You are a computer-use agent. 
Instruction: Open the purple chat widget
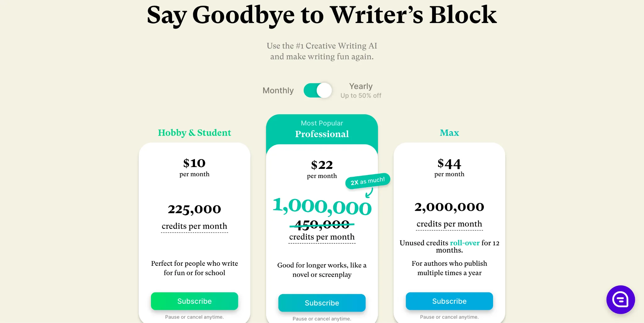(x=620, y=300)
